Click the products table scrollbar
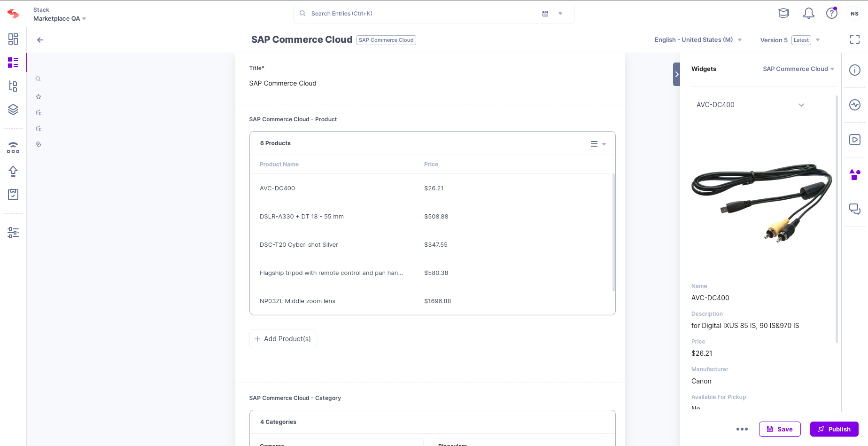 click(x=613, y=233)
